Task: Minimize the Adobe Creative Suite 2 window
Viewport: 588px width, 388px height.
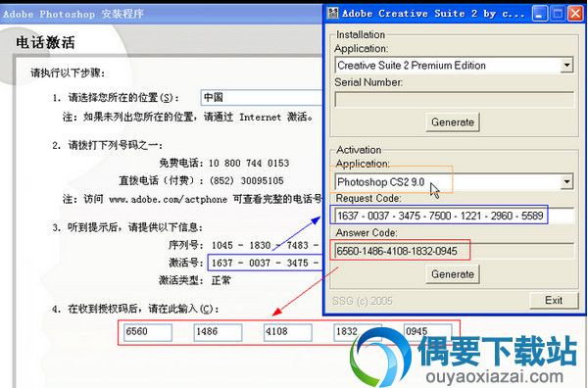Action: pos(539,14)
